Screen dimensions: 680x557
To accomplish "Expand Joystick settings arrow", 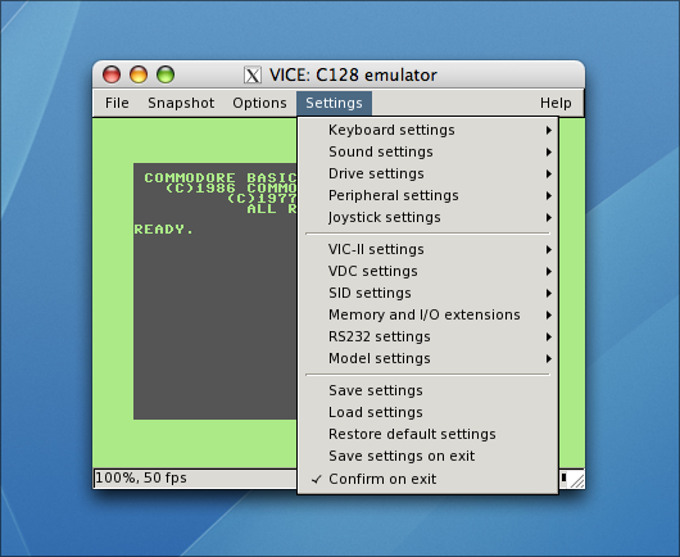I will pos(549,217).
